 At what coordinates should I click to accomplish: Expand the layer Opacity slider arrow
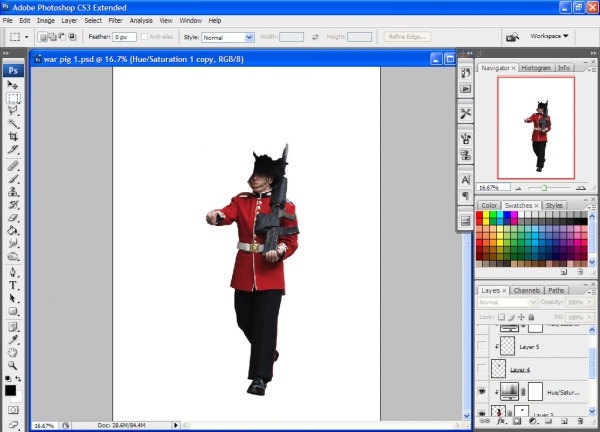[590, 302]
